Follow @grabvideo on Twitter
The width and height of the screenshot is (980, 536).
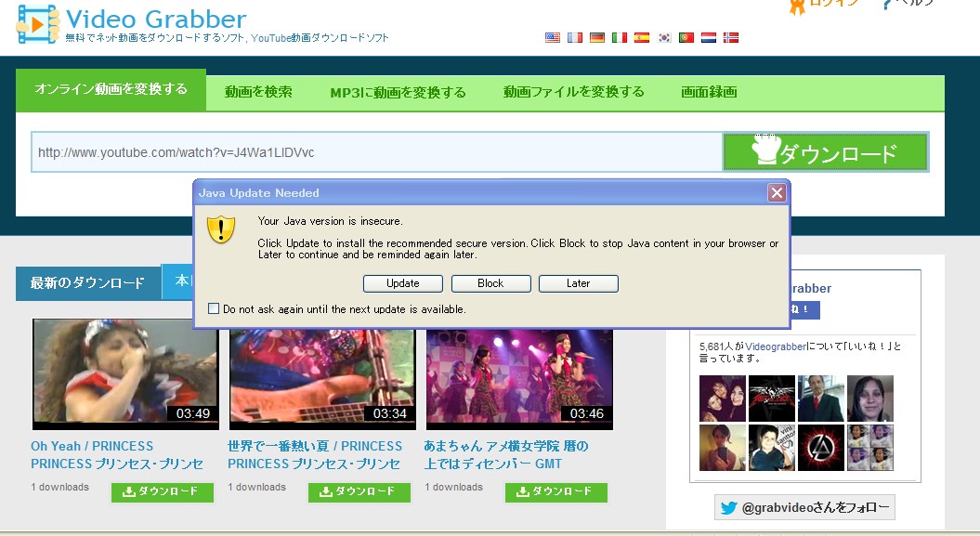pyautogui.click(x=805, y=507)
